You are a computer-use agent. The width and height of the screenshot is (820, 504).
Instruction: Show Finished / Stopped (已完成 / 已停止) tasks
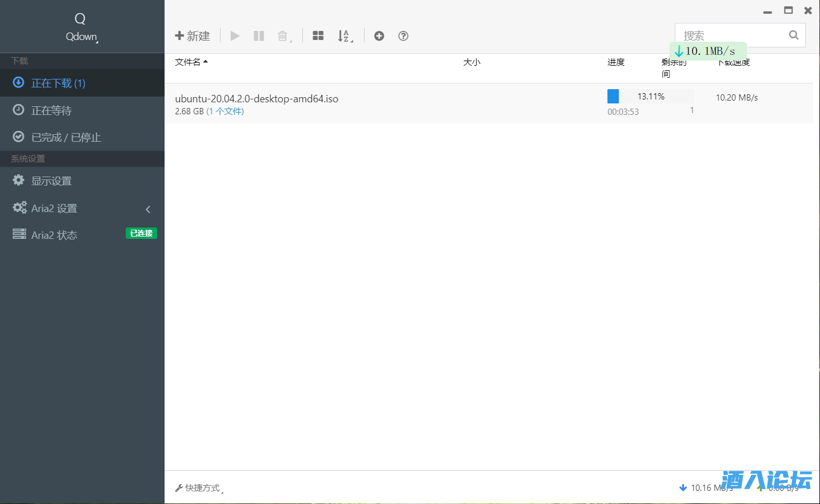[x=66, y=137]
